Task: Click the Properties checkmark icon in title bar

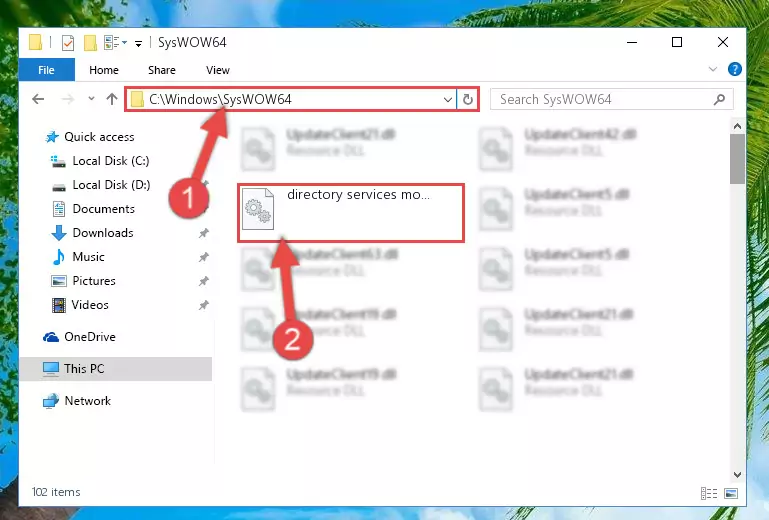Action: click(68, 43)
